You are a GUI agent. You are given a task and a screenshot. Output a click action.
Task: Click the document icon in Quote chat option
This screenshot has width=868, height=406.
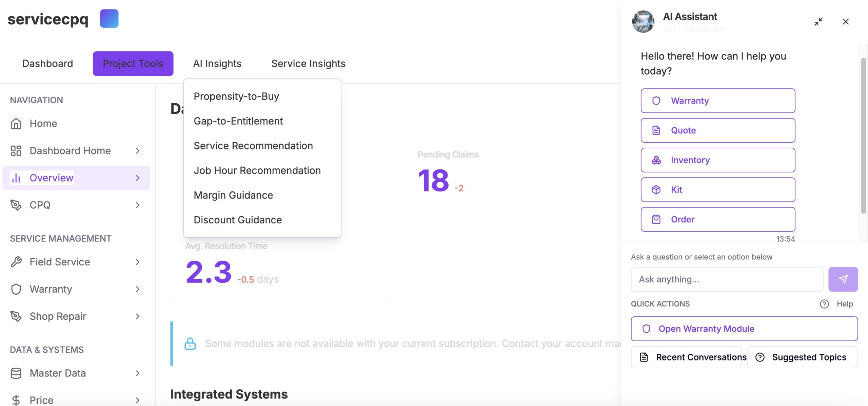pos(656,130)
